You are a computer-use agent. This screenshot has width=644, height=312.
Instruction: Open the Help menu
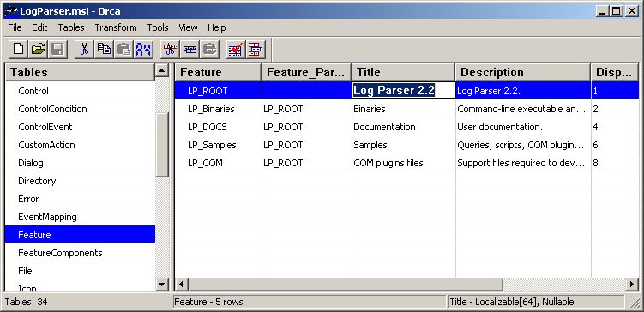(216, 27)
